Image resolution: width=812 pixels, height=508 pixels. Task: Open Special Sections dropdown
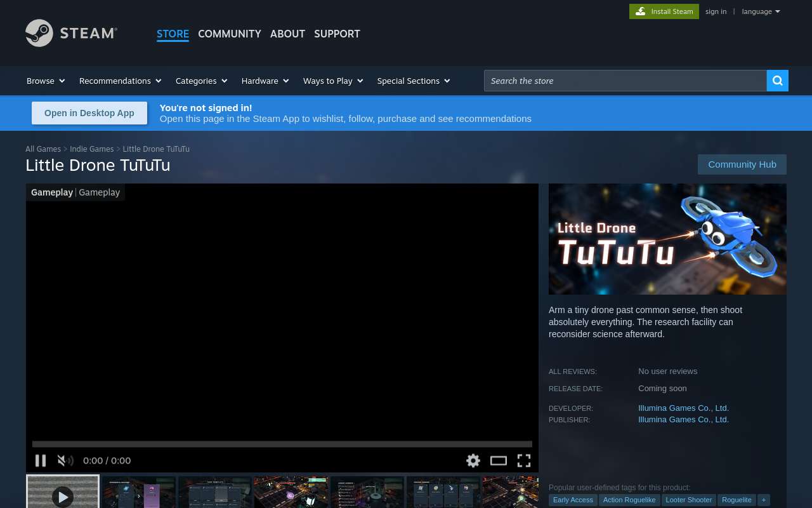coord(414,81)
